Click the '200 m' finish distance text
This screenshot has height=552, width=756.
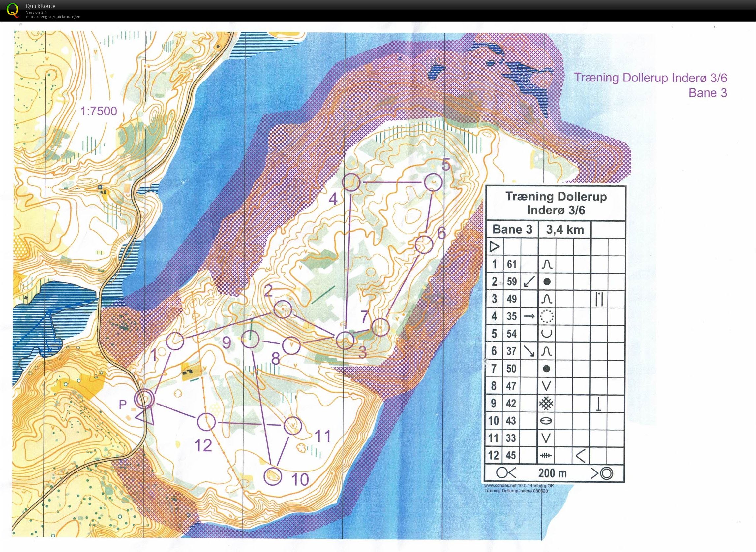click(x=552, y=473)
